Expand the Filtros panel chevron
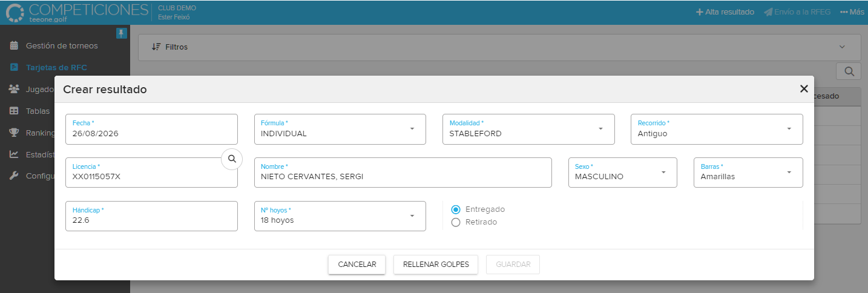This screenshot has height=293, width=868. click(842, 47)
